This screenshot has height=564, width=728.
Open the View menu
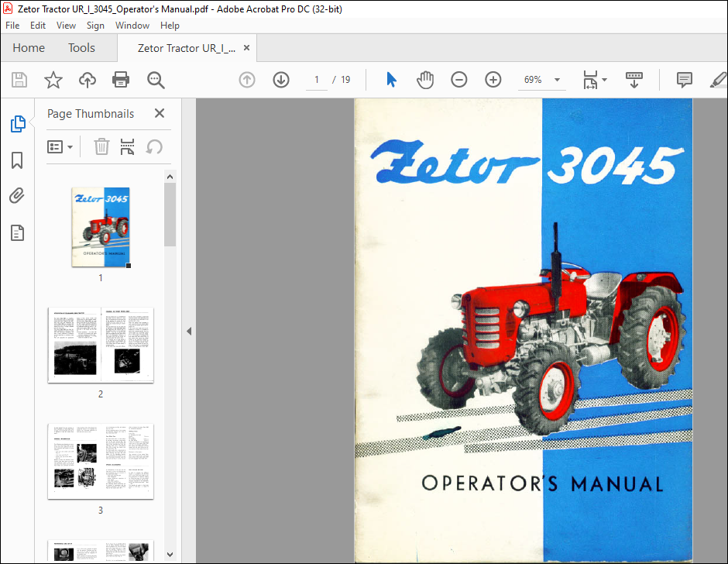(66, 26)
